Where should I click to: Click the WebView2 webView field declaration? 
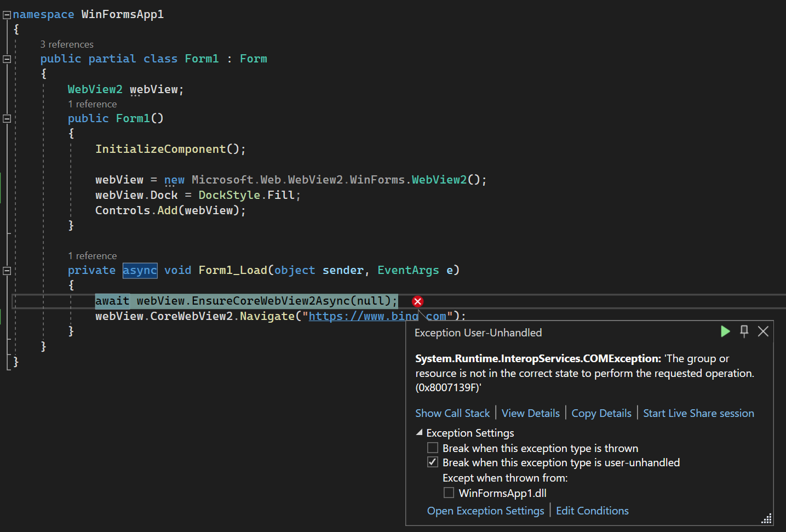[126, 89]
